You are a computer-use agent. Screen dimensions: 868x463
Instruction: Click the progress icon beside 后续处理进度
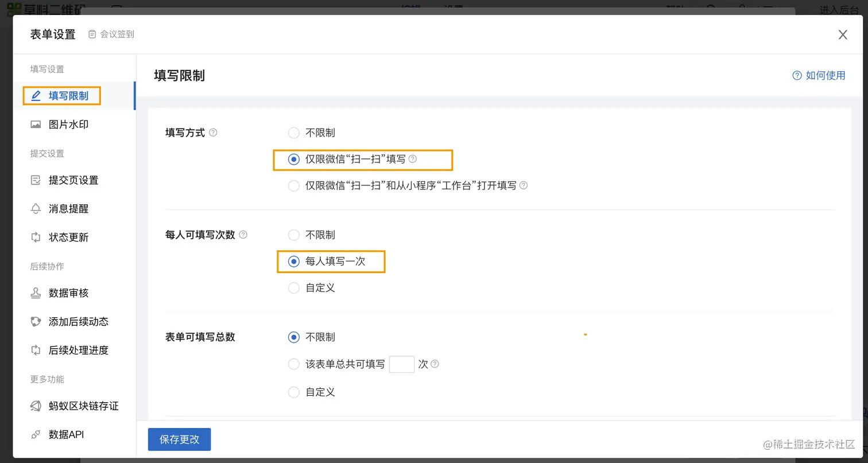(x=36, y=351)
